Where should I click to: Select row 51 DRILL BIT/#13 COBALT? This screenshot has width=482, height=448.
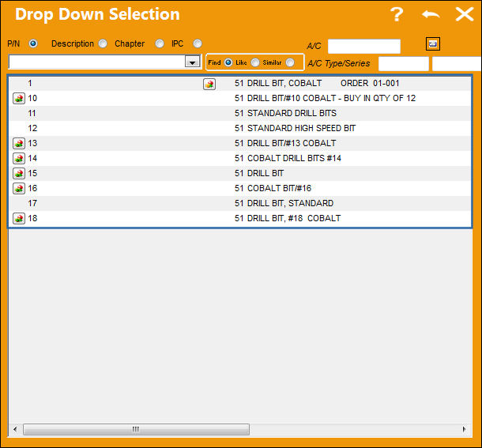coord(240,143)
